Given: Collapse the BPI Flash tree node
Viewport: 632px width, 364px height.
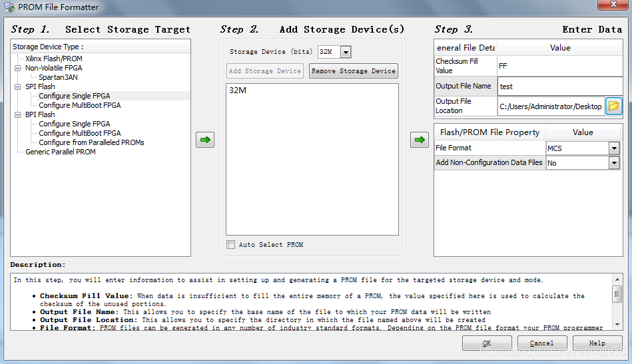Looking at the screenshot, I should 18,114.
